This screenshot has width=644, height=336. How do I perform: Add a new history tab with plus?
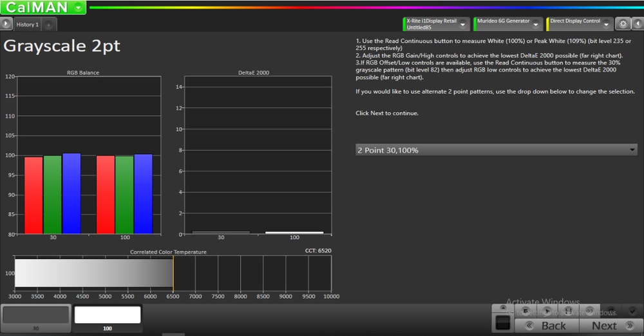tap(49, 25)
